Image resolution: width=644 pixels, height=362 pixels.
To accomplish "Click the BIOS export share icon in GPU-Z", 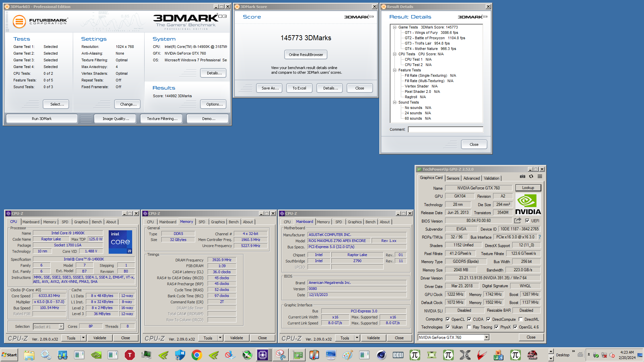I will (518, 221).
